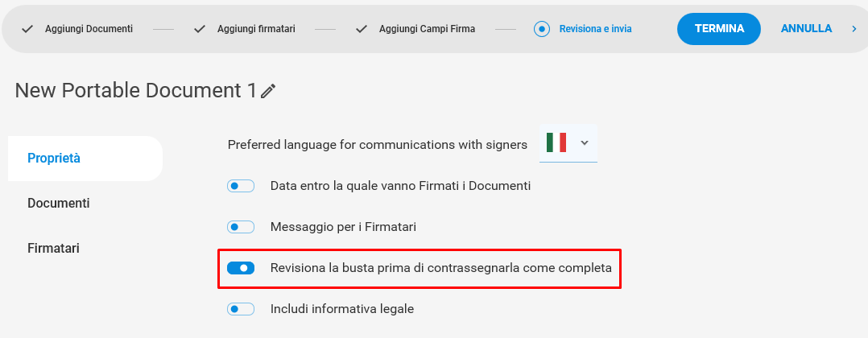This screenshot has width=868, height=338.
Task: Click the Aggiungi Campi Firma checkmark icon
Action: point(362,29)
